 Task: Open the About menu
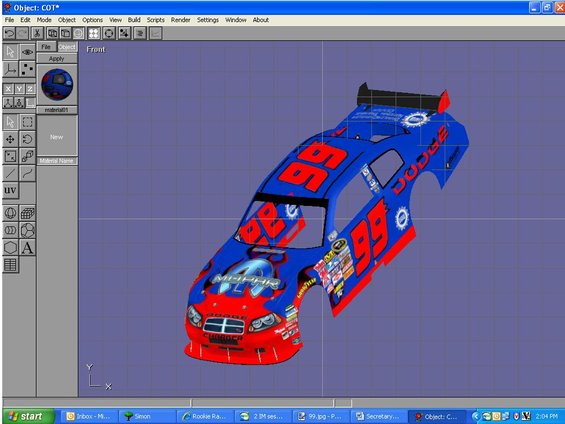pos(261,20)
